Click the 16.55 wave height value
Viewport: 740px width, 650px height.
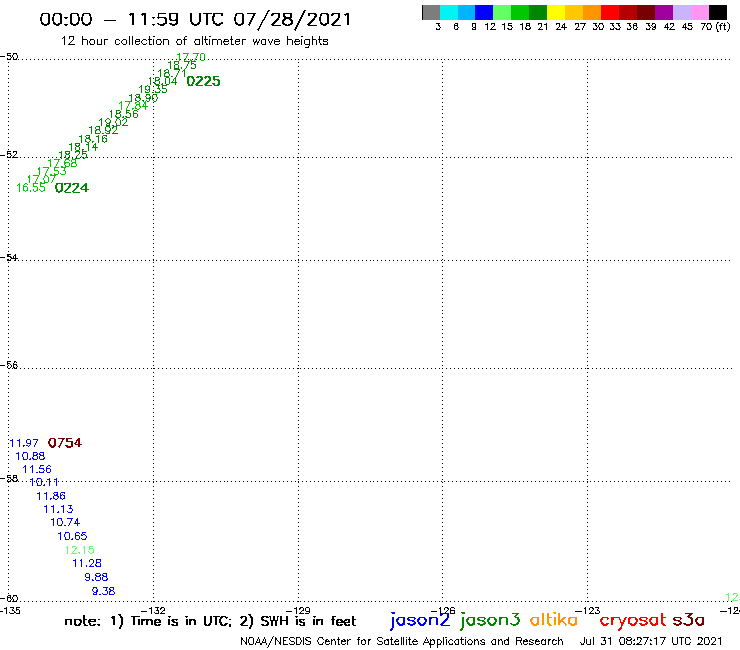tap(31, 188)
